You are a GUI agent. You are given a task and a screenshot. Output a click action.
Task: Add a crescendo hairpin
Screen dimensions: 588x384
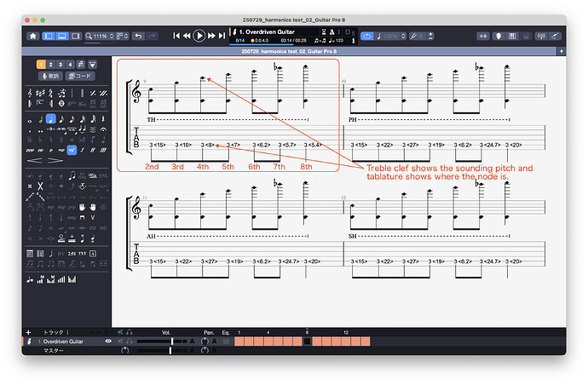34,161
